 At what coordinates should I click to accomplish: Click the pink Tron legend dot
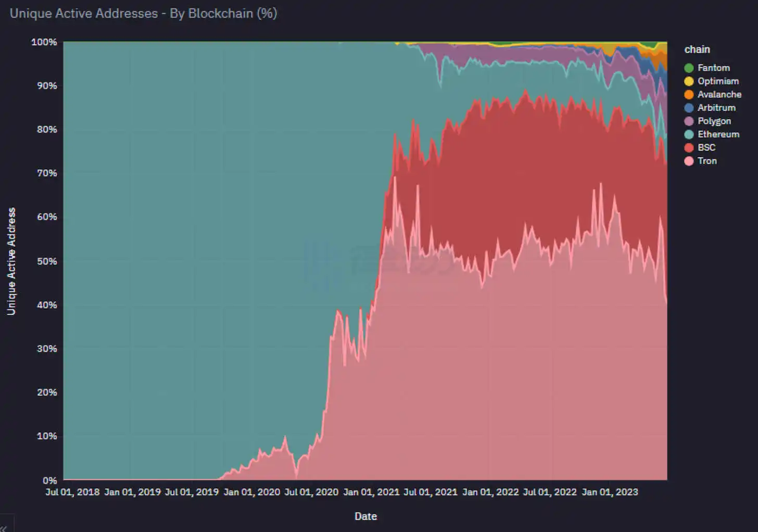coord(689,161)
